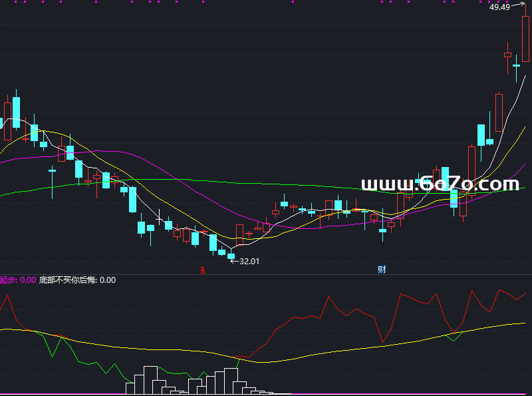Viewport: 532px width, 396px height.
Task: Click the 底部不买你后悔 indicator label
Action: (68, 280)
